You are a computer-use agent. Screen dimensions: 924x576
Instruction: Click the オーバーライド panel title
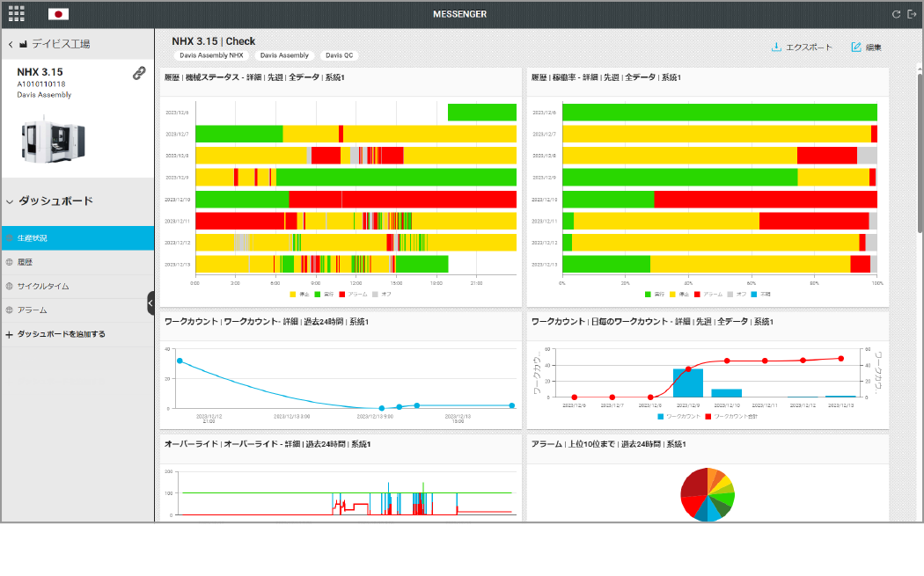point(268,444)
